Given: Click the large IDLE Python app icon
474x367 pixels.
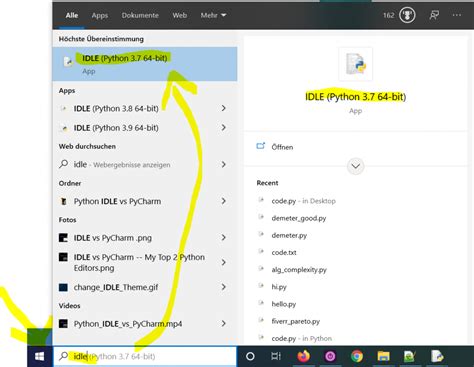Looking at the screenshot, I should pos(355,64).
